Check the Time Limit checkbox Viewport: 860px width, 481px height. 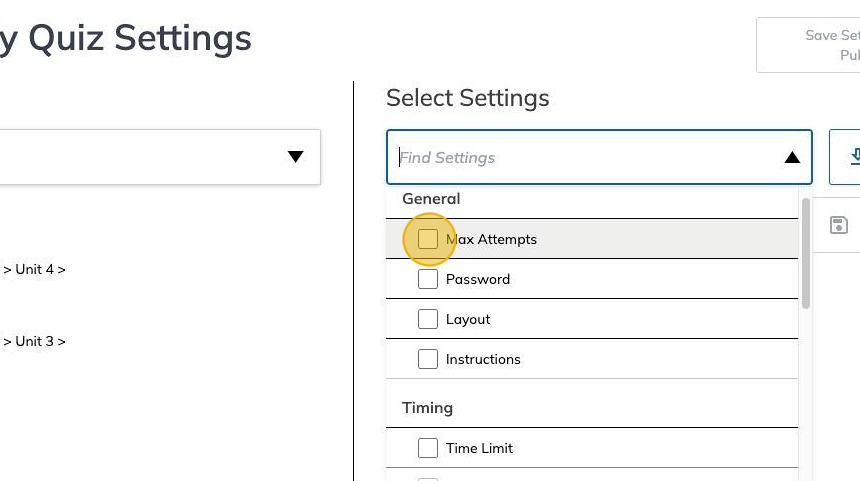point(428,448)
